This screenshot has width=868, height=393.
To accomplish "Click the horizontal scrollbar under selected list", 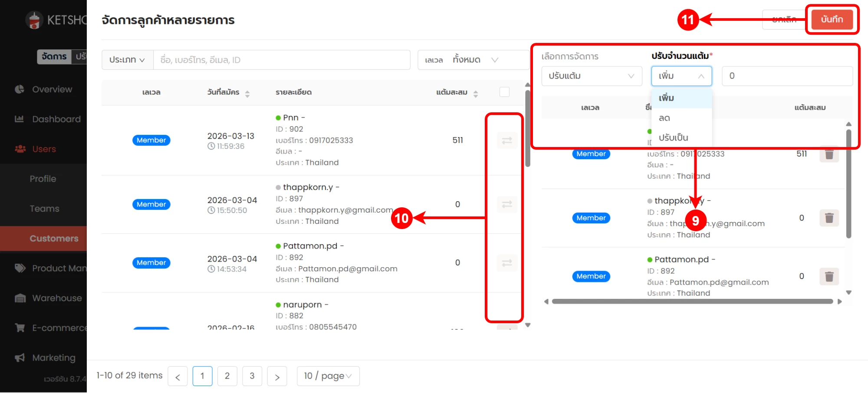I will 692,301.
